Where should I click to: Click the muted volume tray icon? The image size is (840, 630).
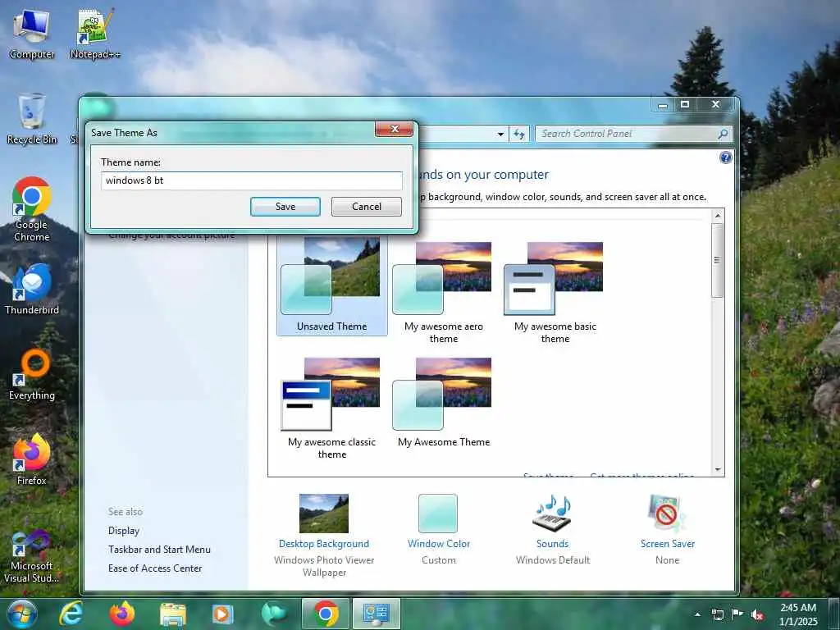pyautogui.click(x=757, y=614)
